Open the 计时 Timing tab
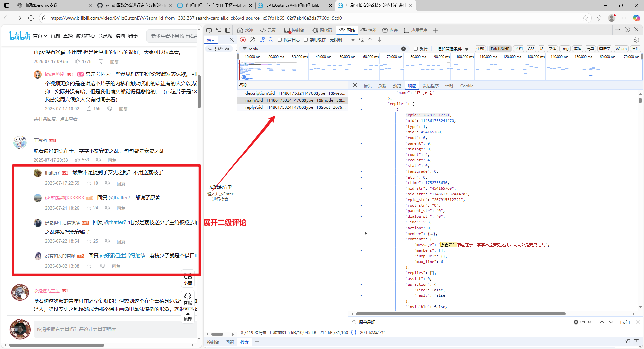The height and width of the screenshot is (349, 644). pos(449,86)
